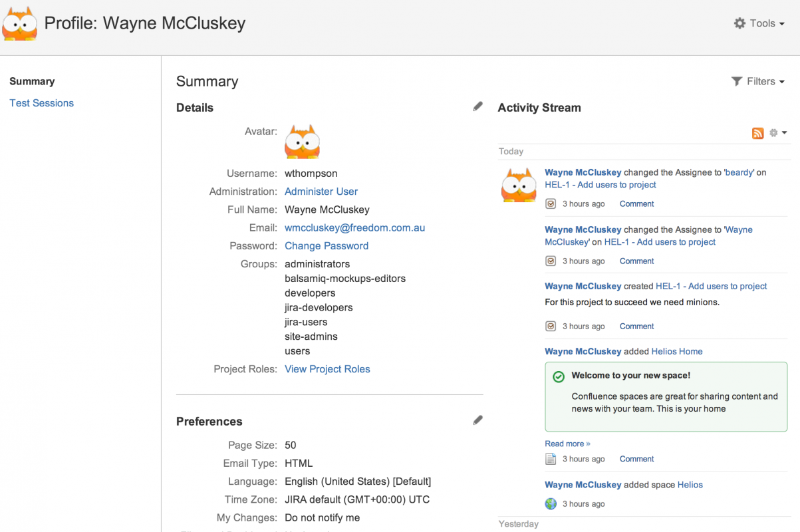Click the owl avatar in Activity Stream
The image size is (800, 532).
coord(518,185)
